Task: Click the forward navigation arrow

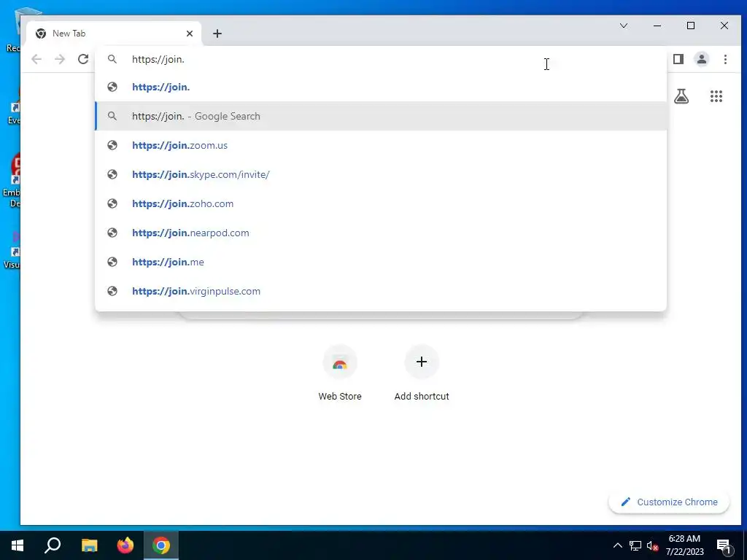Action: (x=60, y=59)
